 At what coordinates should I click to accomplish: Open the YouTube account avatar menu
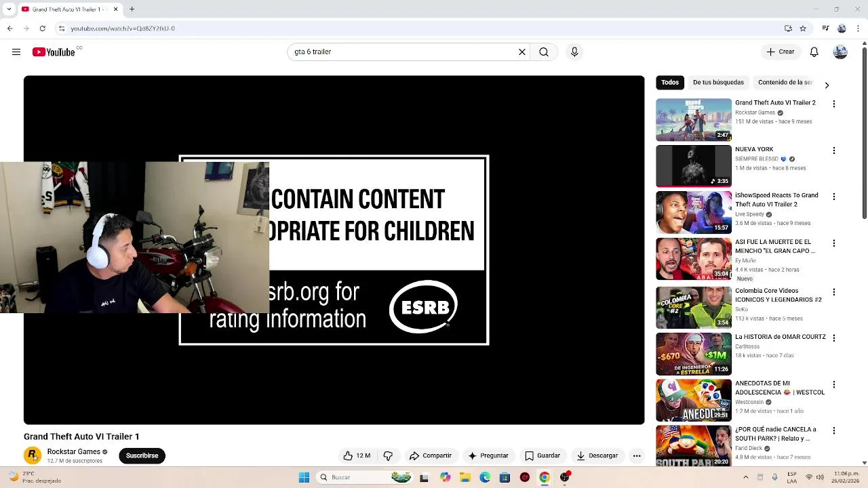[840, 52]
